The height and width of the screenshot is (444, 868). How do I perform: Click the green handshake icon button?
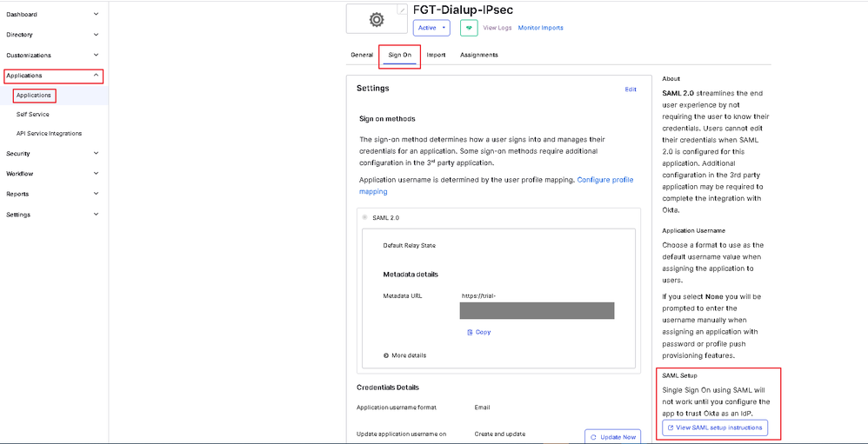click(469, 28)
